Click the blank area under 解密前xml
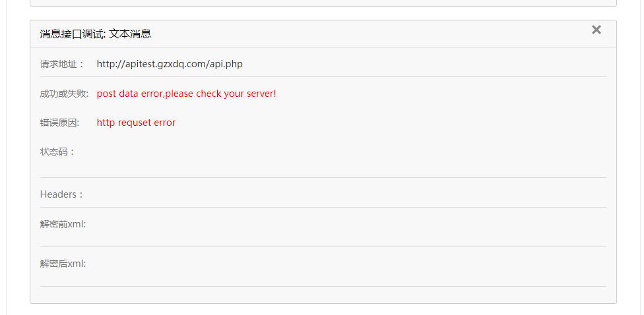The height and width of the screenshot is (315, 644). tap(323, 239)
